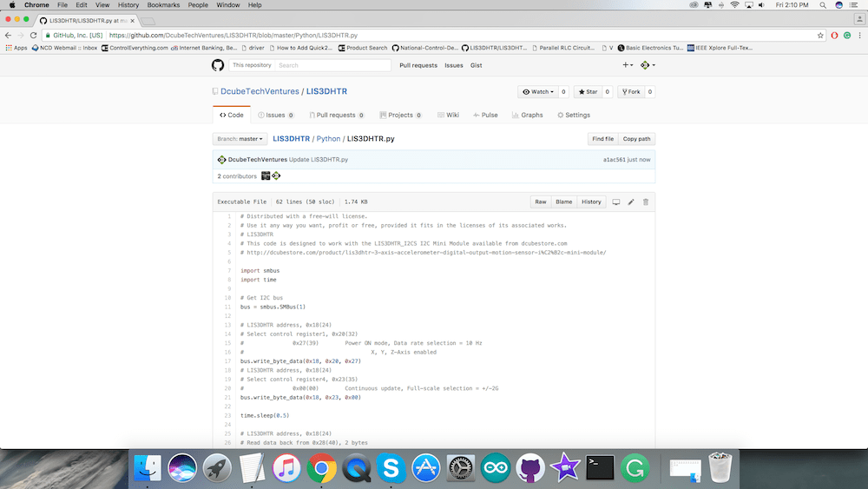Delete this file with trash icon
The height and width of the screenshot is (489, 868).
[x=646, y=202]
